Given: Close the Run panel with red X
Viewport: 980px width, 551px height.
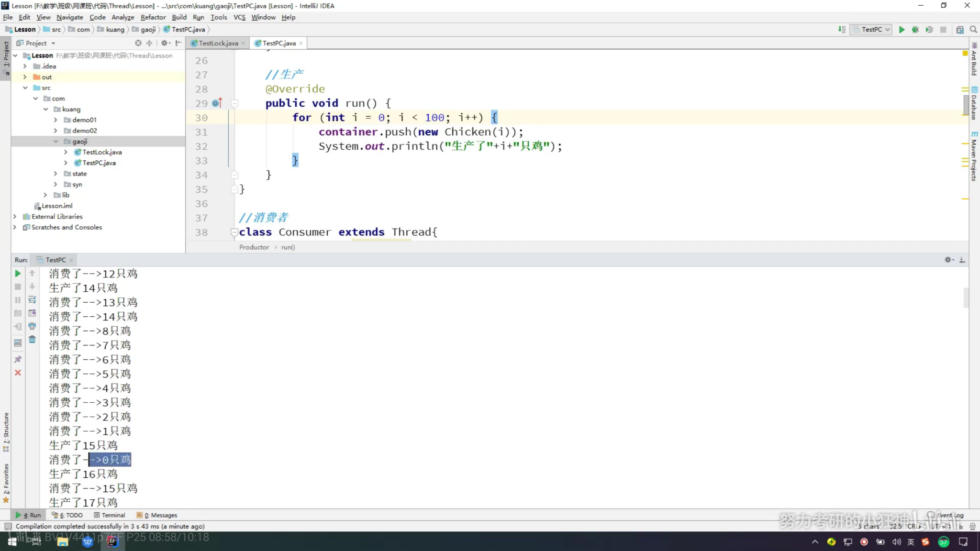Looking at the screenshot, I should click(x=18, y=373).
